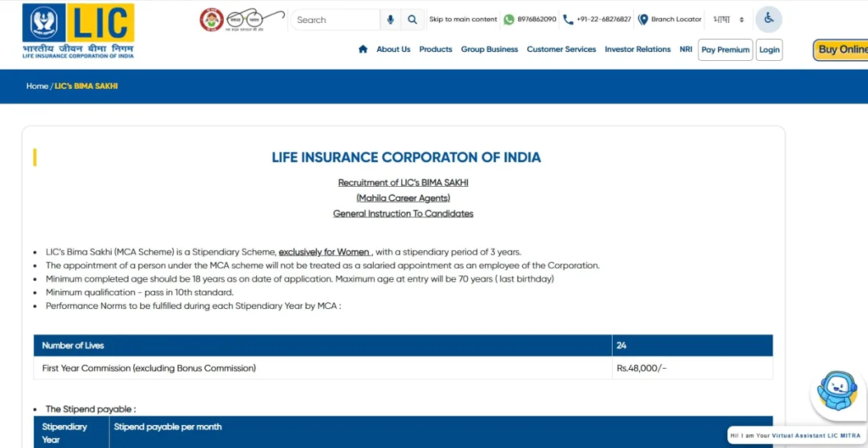Click the Branch Locator link
The image size is (868, 448).
coord(676,20)
